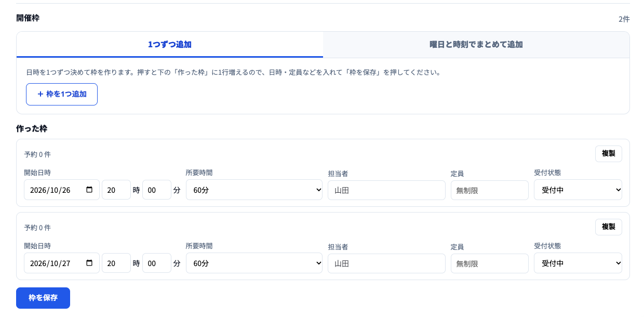Click hour field of the 2026/10/26 slot

[x=116, y=190]
